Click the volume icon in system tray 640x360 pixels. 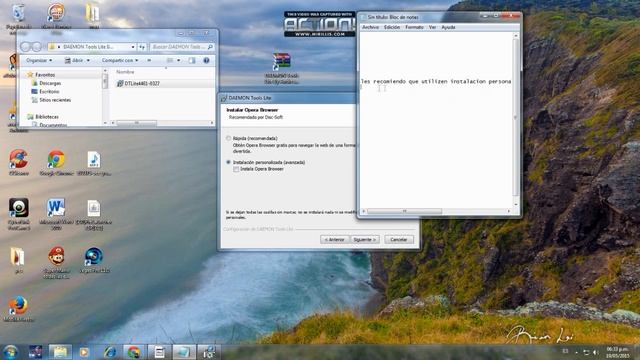tap(596, 352)
